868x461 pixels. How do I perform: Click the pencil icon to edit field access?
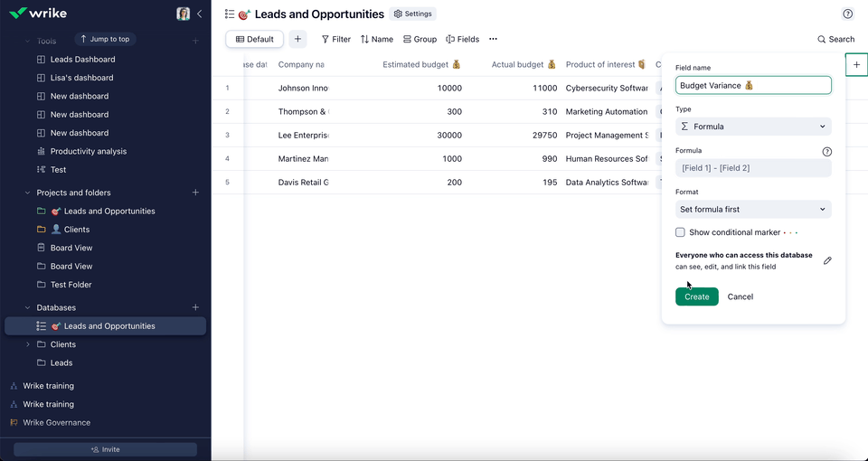pos(827,260)
